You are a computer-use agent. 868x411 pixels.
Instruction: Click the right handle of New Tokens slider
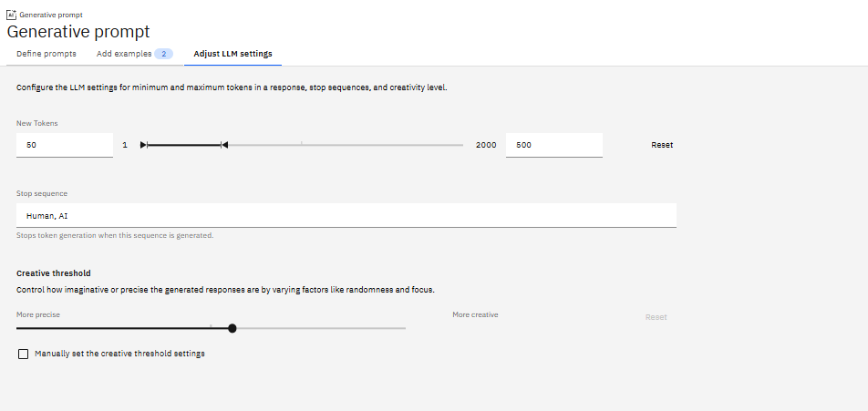224,145
